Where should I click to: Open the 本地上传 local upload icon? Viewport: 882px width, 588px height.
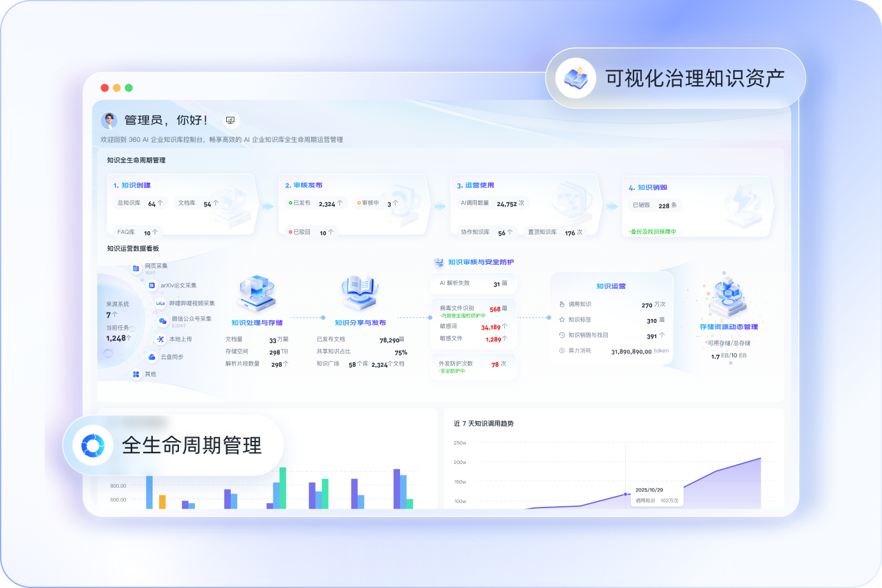(x=160, y=339)
